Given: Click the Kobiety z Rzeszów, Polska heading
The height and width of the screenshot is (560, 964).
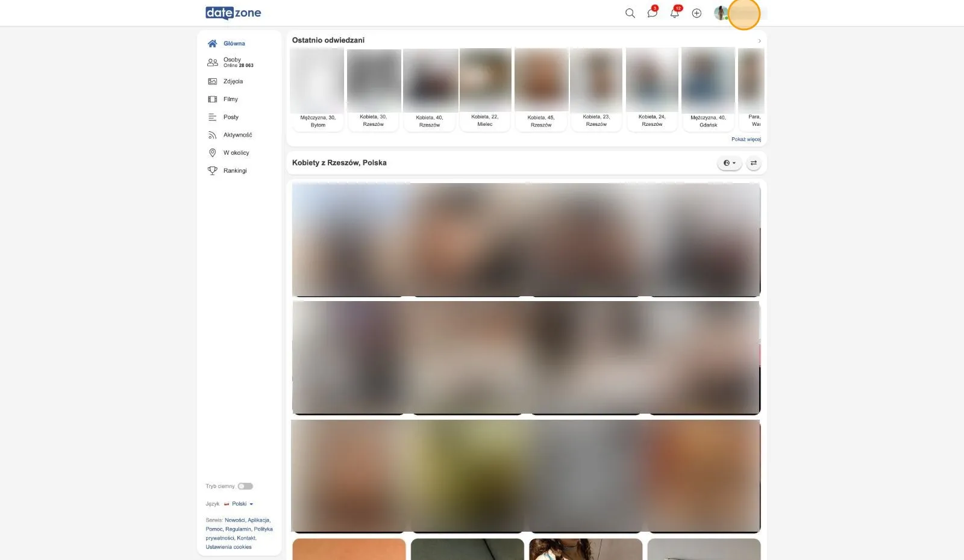Looking at the screenshot, I should pos(339,163).
